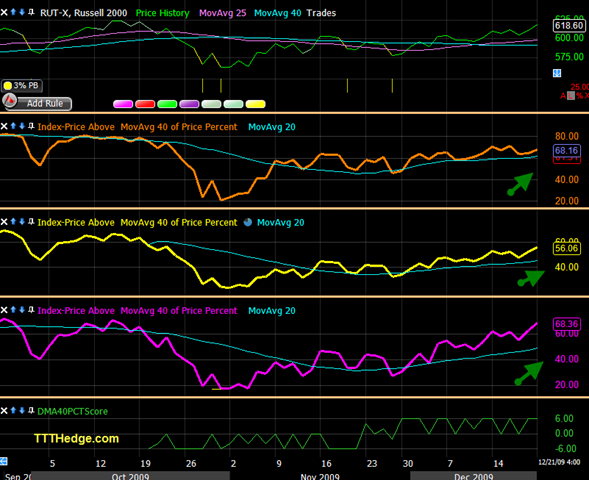Pin the magenta Index-Price Above pane
This screenshot has width=589, height=480.
[31, 310]
